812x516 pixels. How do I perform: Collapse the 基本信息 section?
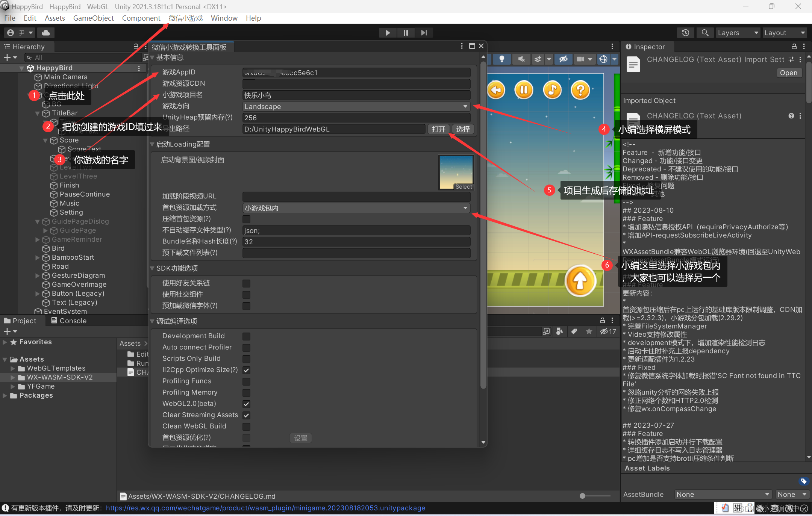click(x=152, y=58)
